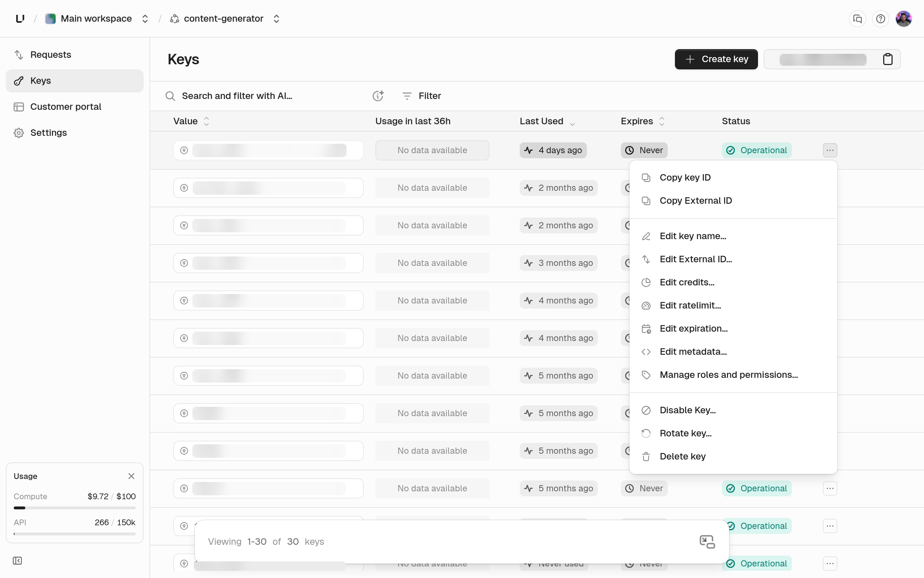
Task: Close the Usage panel
Action: [x=131, y=476]
